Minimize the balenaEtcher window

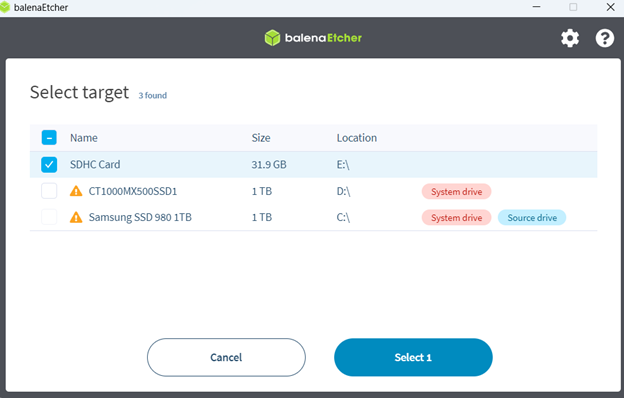pyautogui.click(x=536, y=7)
